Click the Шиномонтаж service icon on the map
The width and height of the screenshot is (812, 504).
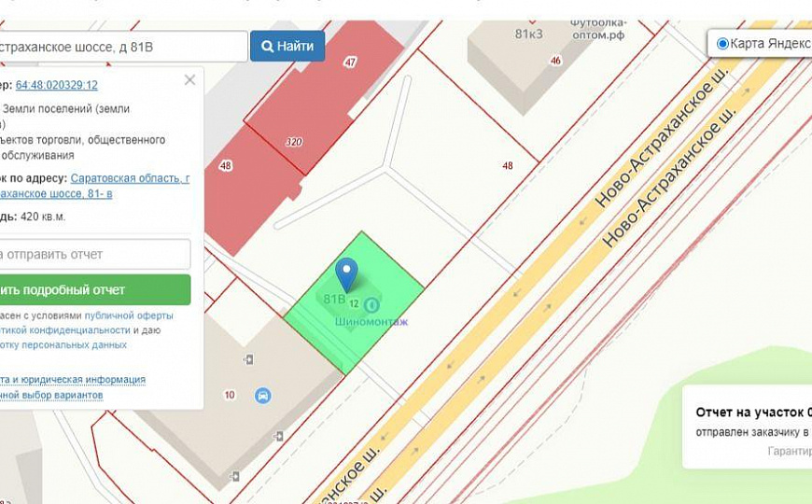(x=371, y=305)
